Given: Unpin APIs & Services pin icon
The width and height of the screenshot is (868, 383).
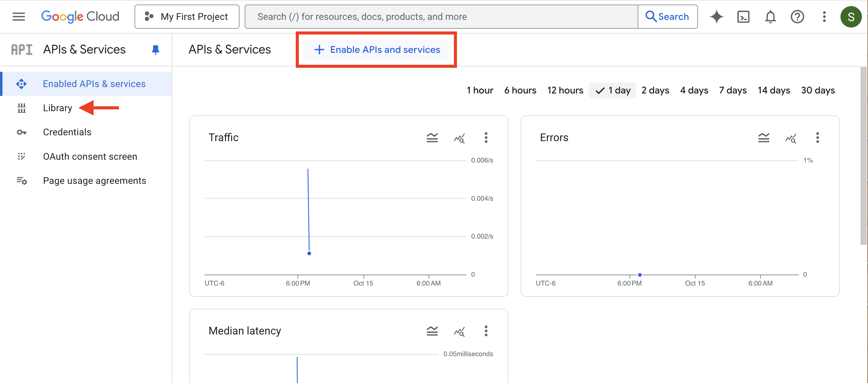Looking at the screenshot, I should (x=155, y=49).
